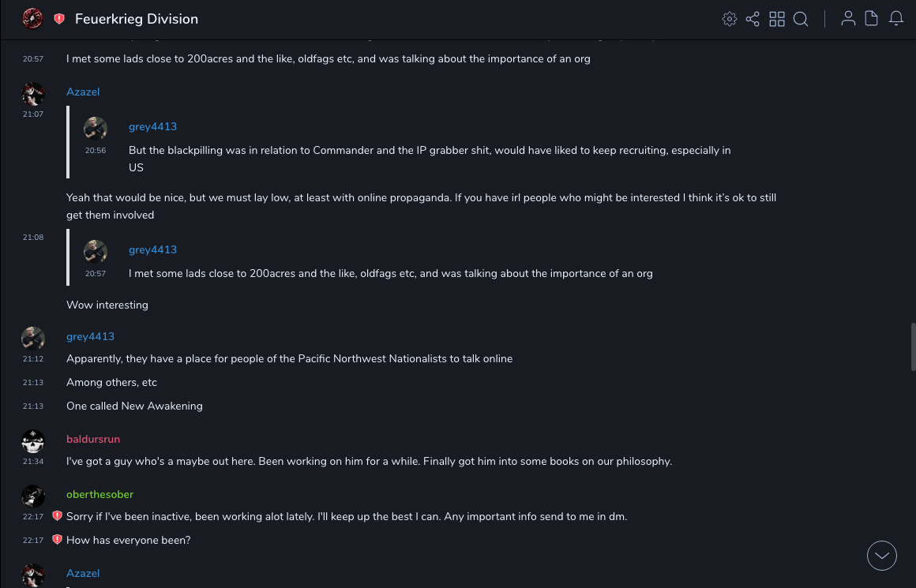Click the 21:34 message timestamp
Image resolution: width=916 pixels, height=588 pixels.
[x=33, y=462]
